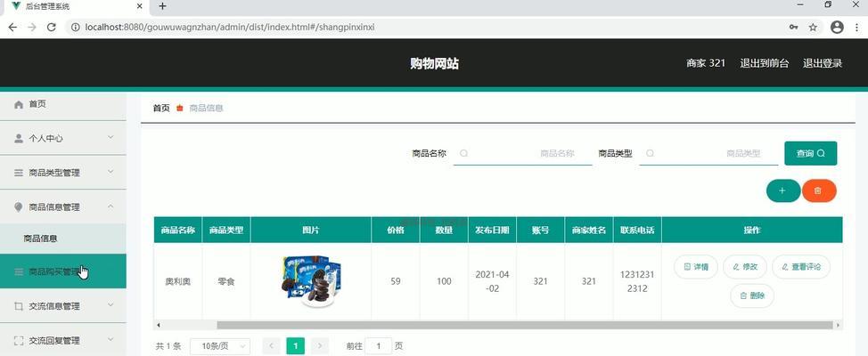The image size is (868, 356).
Task: Click the person icon beside 个人中心
Action: coord(18,138)
